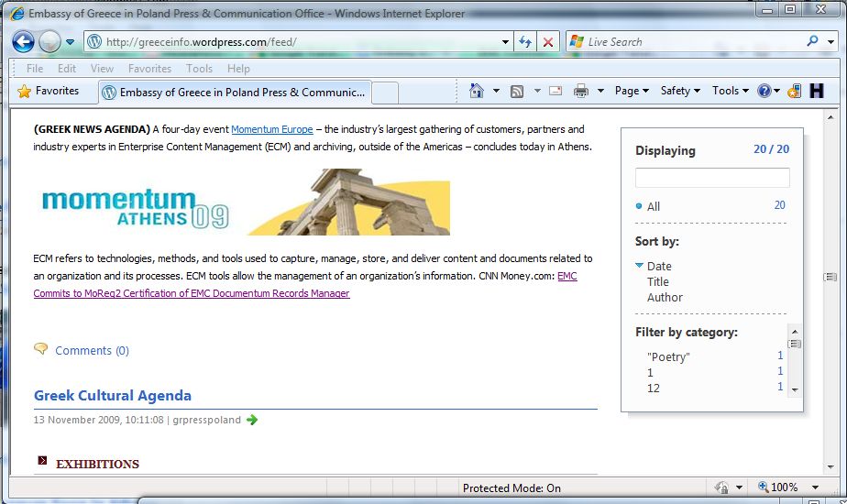Select the Embassy of Greece browser tab

(x=235, y=93)
